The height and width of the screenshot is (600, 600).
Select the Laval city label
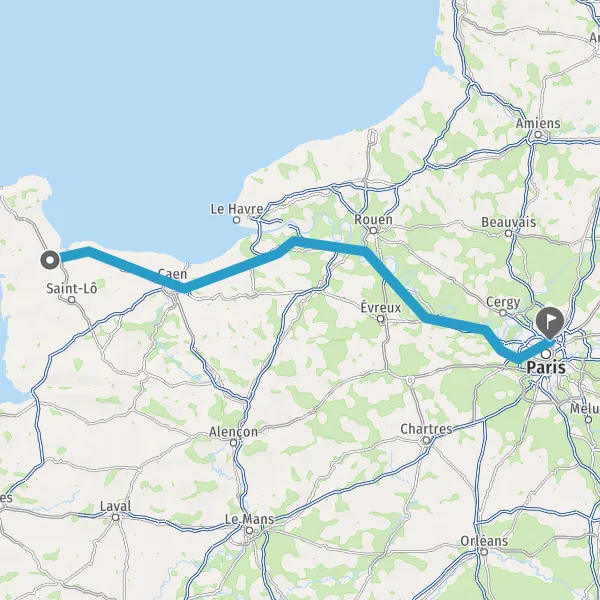point(116,506)
